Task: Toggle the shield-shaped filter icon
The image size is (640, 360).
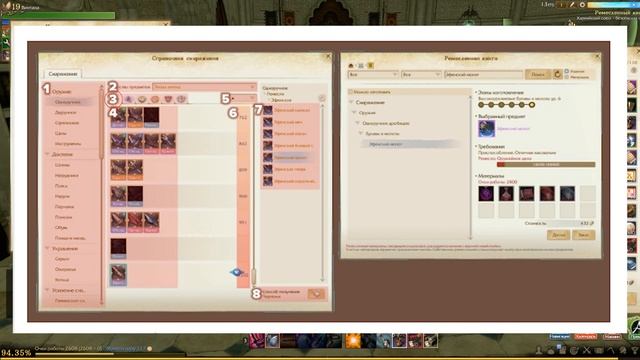Action: pos(168,99)
